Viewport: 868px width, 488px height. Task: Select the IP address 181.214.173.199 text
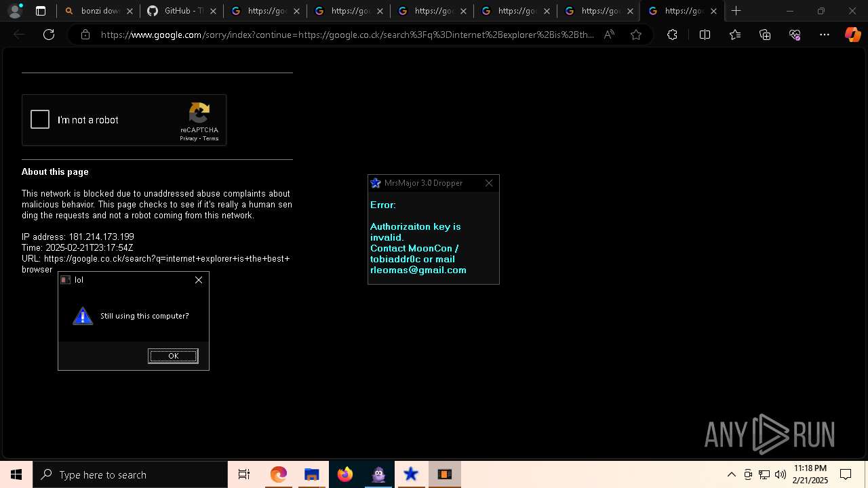[101, 237]
